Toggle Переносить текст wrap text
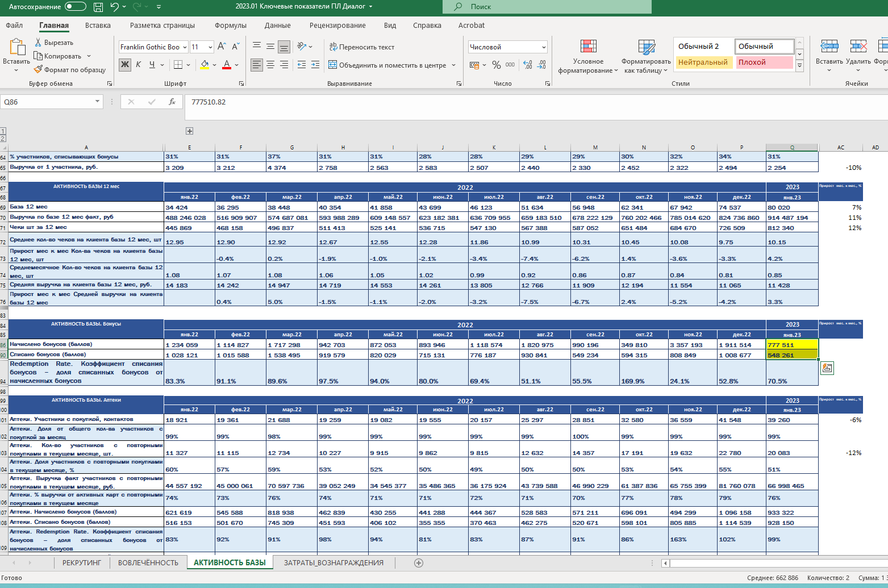 [361, 47]
